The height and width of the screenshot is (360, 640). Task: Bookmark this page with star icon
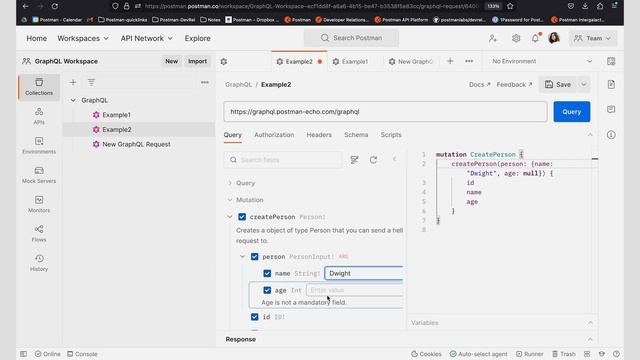coord(510,6)
